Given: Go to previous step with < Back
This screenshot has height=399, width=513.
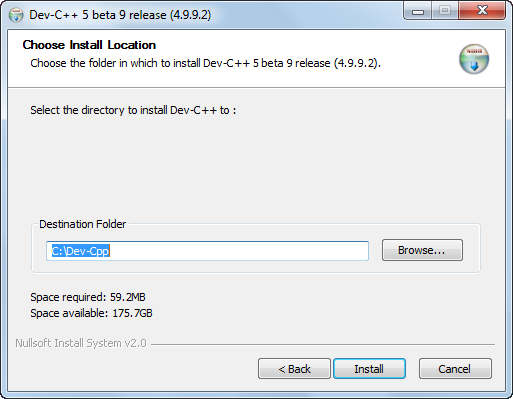Looking at the screenshot, I should pos(294,369).
